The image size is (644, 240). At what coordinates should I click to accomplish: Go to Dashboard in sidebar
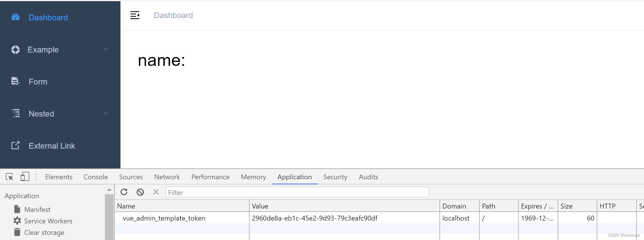pyautogui.click(x=48, y=17)
